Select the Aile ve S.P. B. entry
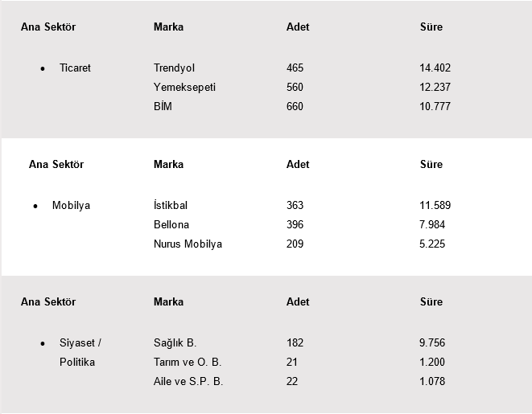 point(188,382)
